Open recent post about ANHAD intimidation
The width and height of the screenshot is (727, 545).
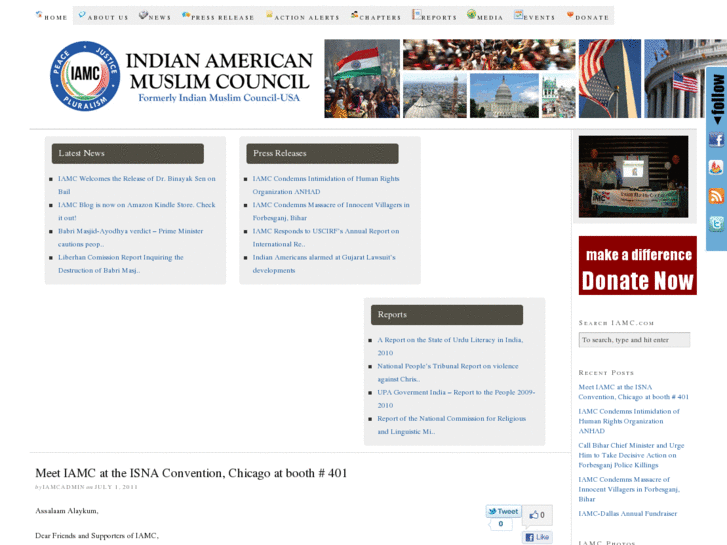pos(629,421)
